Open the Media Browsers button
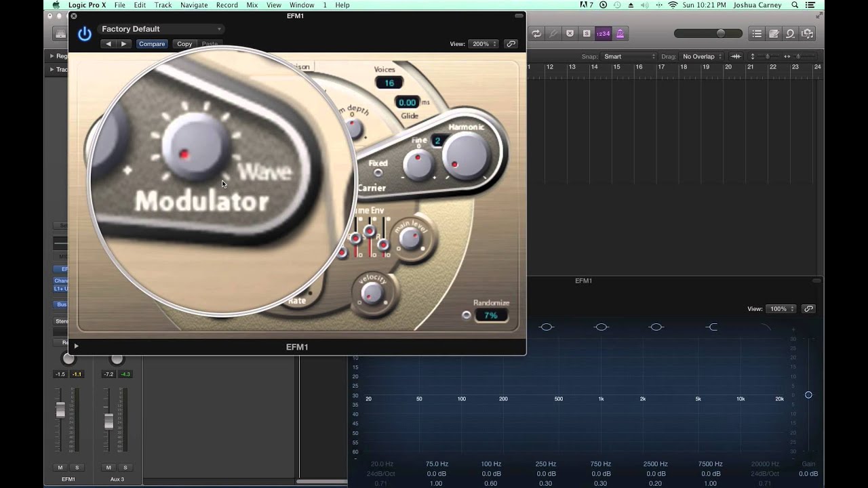The image size is (868, 488). 807,33
